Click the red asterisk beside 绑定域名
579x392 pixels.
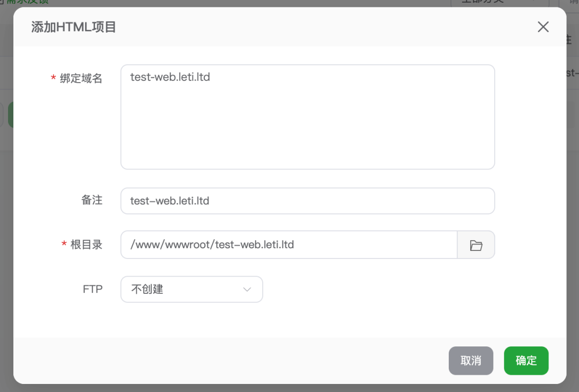point(53,79)
